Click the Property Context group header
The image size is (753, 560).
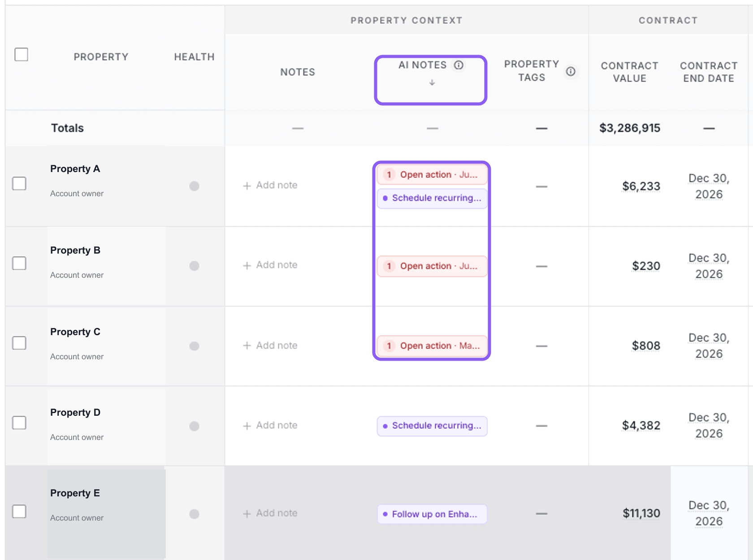[406, 20]
